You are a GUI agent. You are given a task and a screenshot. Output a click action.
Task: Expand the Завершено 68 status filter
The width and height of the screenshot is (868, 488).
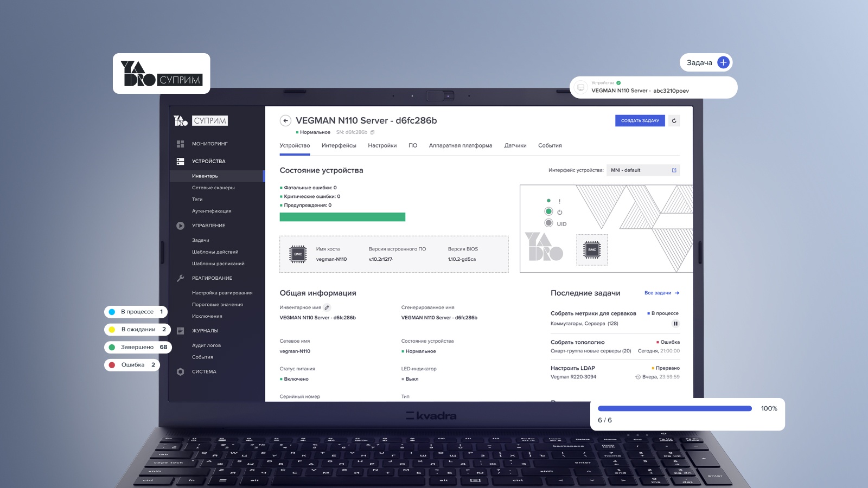[x=138, y=347]
